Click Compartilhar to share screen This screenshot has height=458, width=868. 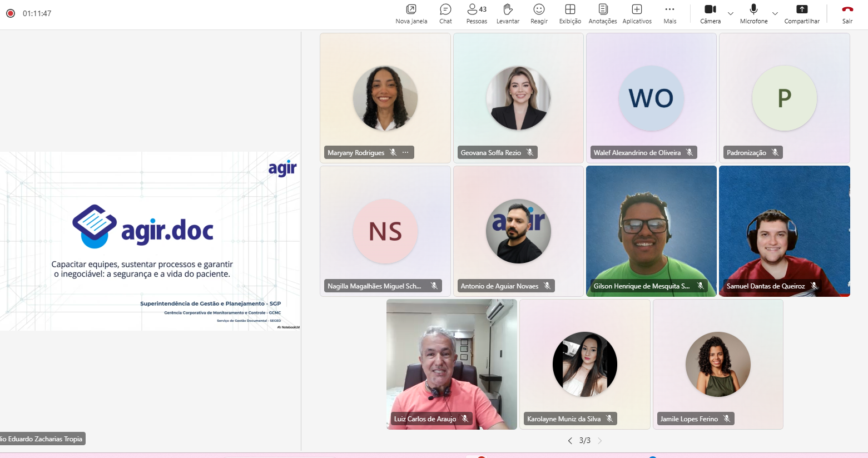[x=802, y=14]
